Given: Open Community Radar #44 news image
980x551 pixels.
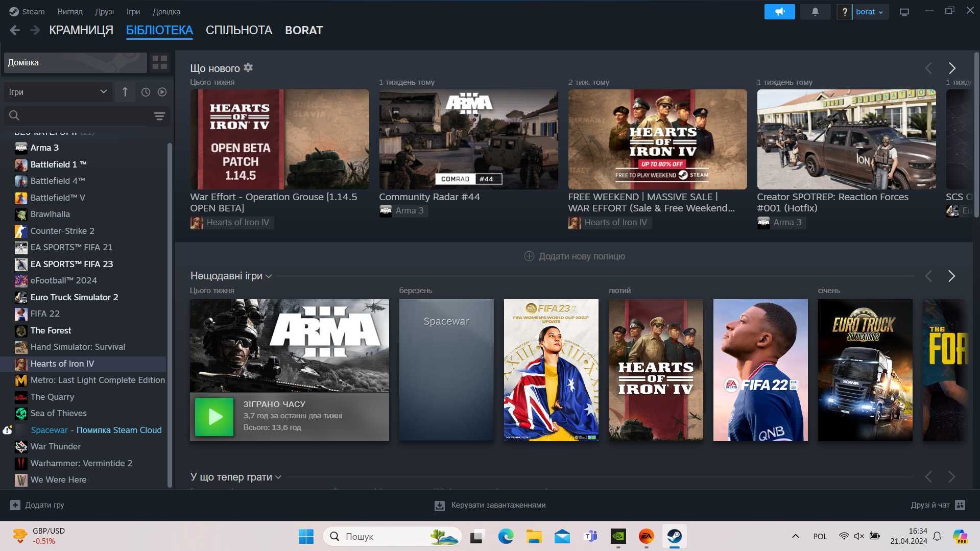Looking at the screenshot, I should coord(468,139).
